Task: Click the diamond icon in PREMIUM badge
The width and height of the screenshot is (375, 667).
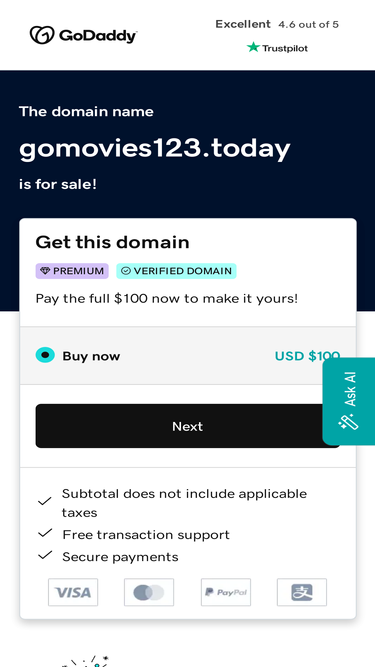Action: point(45,271)
